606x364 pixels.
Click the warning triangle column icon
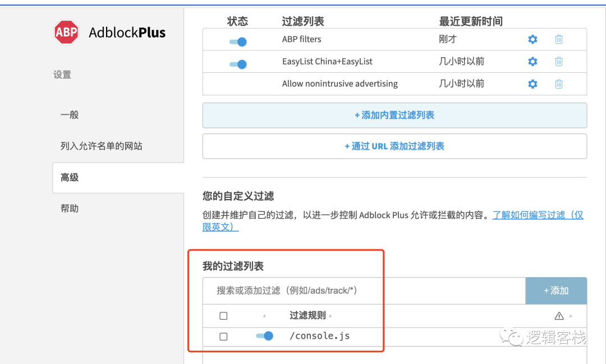coord(559,316)
